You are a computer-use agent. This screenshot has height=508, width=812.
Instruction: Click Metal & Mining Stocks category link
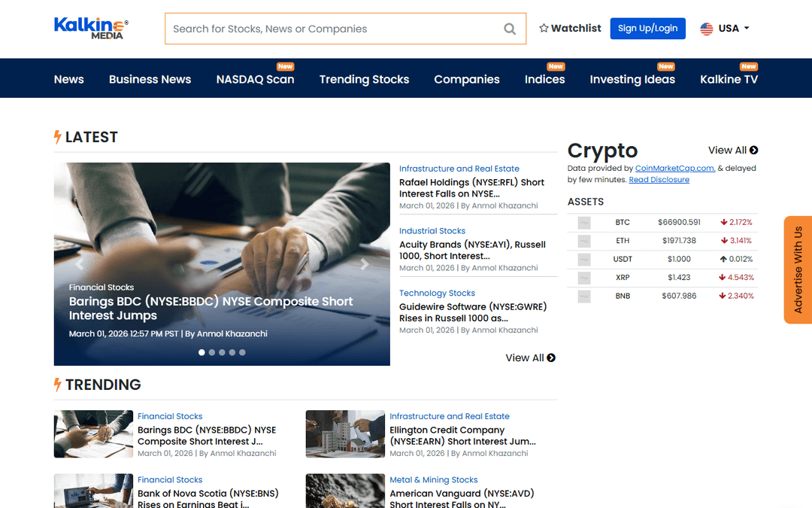(x=434, y=479)
